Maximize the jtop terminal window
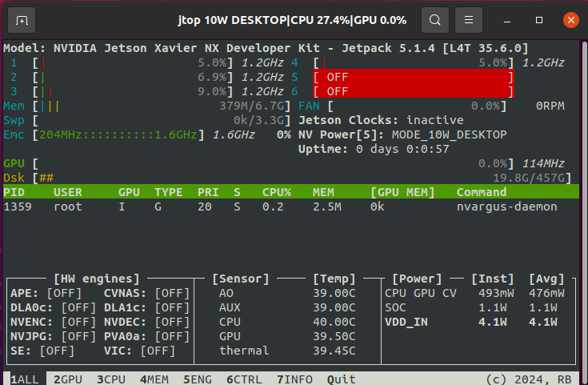 [539, 20]
